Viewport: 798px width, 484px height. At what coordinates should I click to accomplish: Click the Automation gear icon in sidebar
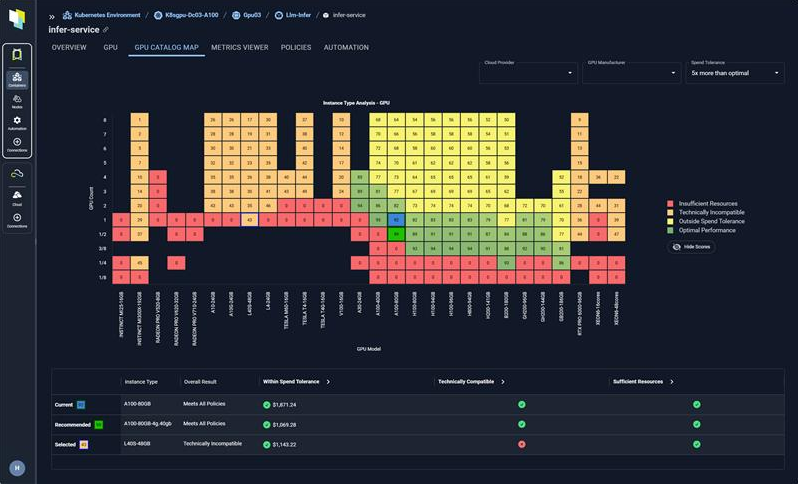(x=17, y=122)
